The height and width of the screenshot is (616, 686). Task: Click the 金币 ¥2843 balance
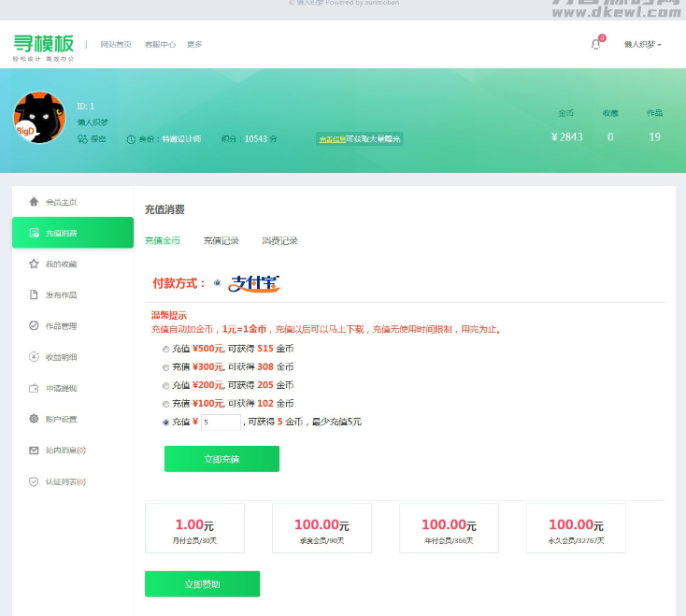pos(566,136)
